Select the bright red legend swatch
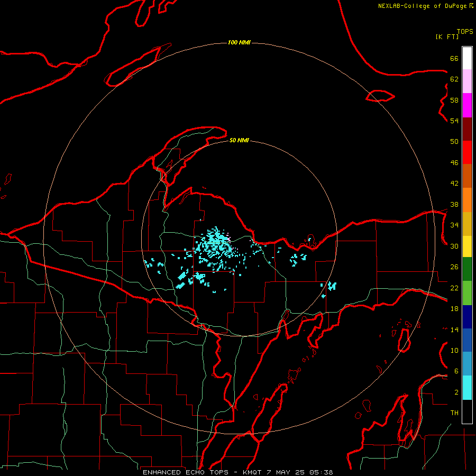Screen dimensions: 476x476 pyautogui.click(x=467, y=152)
